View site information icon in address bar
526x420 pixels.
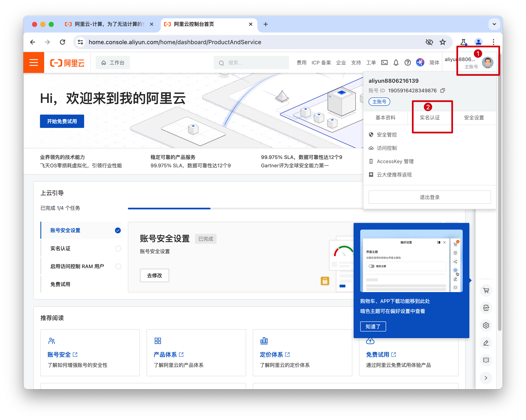(80, 42)
